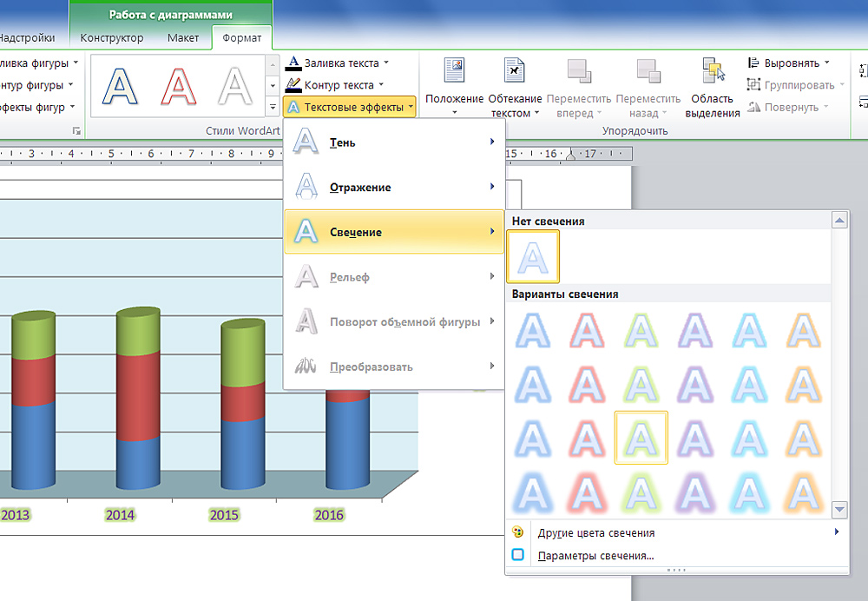This screenshot has height=601, width=868.
Task: Open the Выровнять align dropdown
Action: [x=788, y=63]
